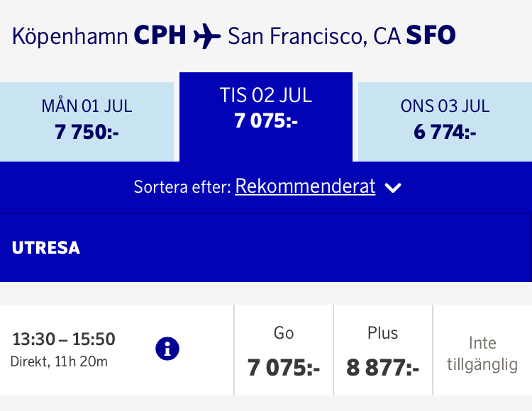Click the San Francisco, CA destination name
Image resolution: width=532 pixels, height=411 pixels.
314,36
